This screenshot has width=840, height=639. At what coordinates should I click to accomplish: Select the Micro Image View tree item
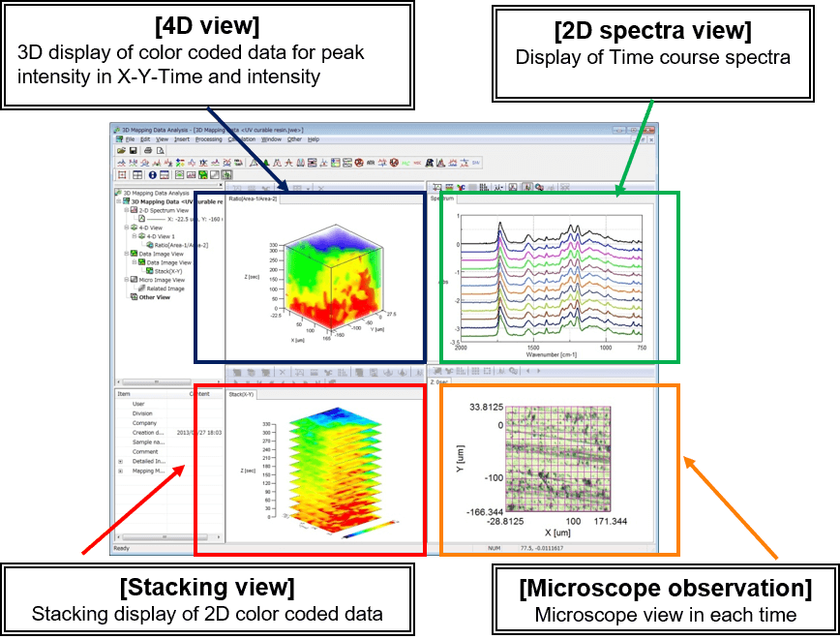click(x=162, y=280)
